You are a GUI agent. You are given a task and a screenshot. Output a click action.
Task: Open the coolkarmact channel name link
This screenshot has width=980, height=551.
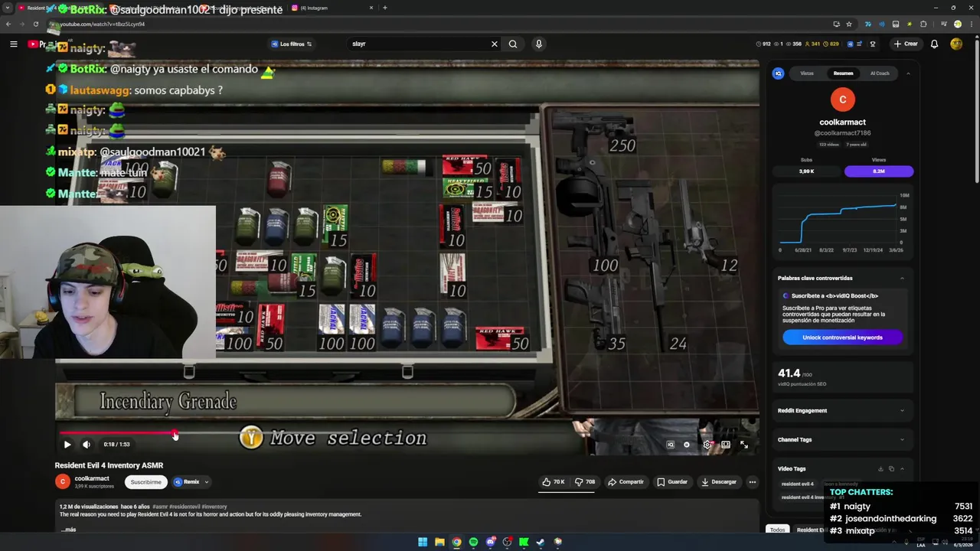point(92,478)
